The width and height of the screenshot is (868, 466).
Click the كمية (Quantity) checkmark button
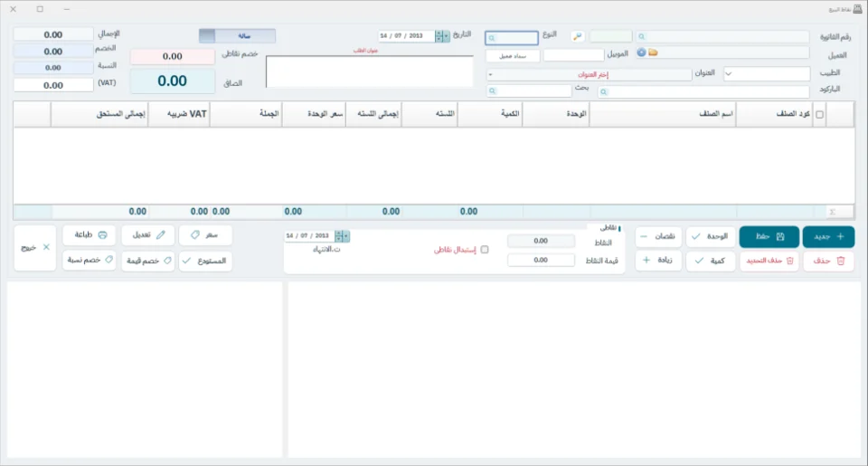[x=711, y=261]
